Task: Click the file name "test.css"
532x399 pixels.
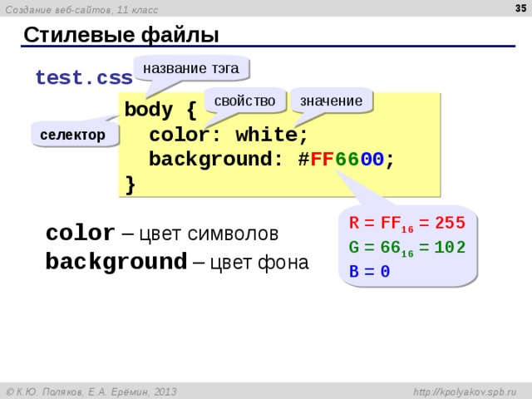Action: click(84, 77)
